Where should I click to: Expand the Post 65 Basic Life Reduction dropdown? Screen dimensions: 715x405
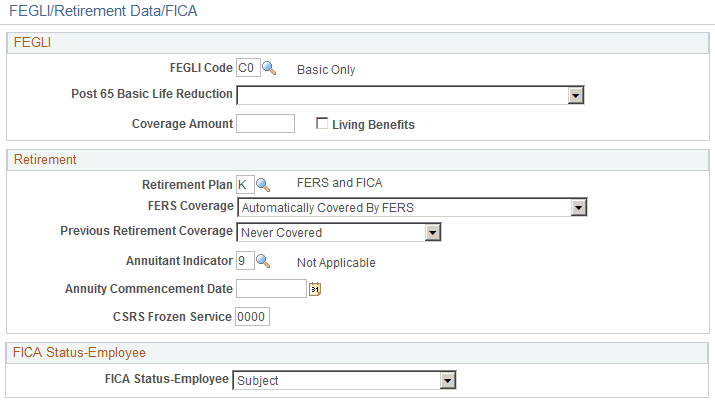pos(575,95)
